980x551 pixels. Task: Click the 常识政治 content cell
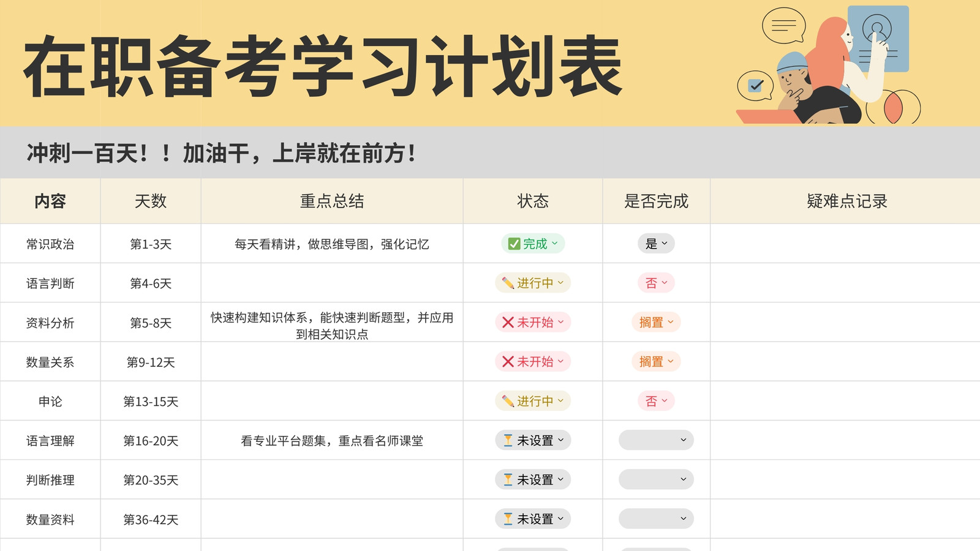[x=50, y=244]
